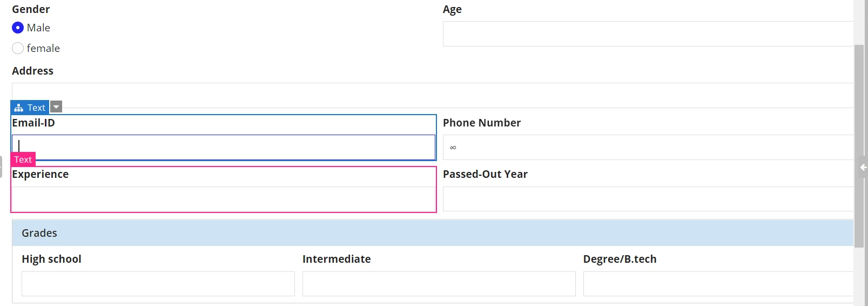
Task: Click the Grades panel header
Action: click(x=433, y=233)
